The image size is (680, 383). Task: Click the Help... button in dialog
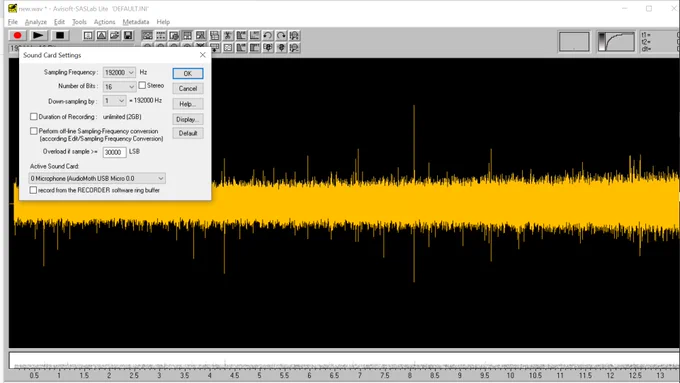pos(188,104)
